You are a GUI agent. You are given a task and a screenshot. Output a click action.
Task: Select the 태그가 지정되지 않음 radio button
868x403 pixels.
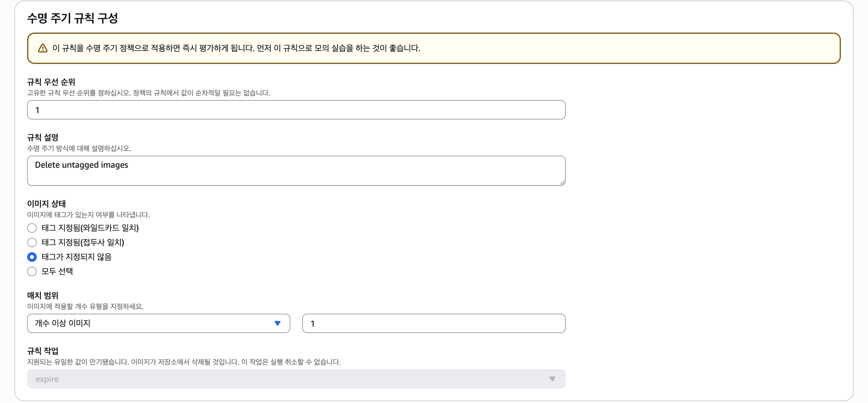32,257
